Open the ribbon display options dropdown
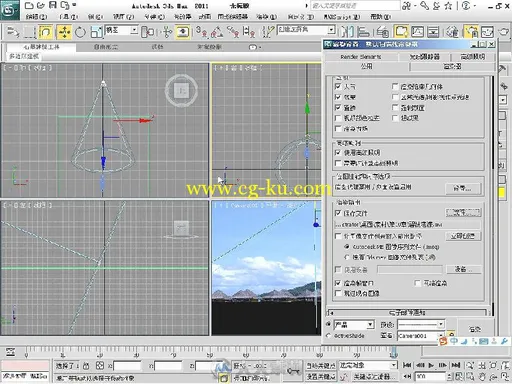The image size is (512, 384). [255, 47]
